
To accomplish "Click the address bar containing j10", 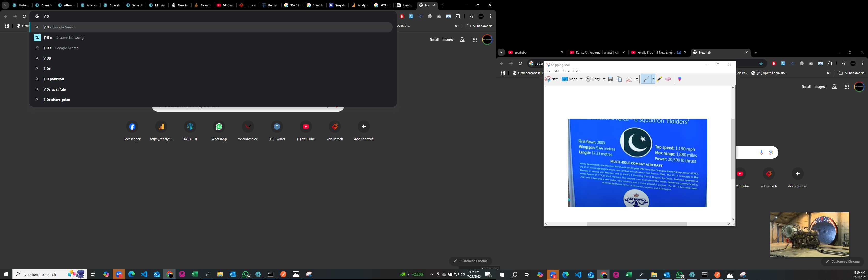I will click(x=213, y=16).
